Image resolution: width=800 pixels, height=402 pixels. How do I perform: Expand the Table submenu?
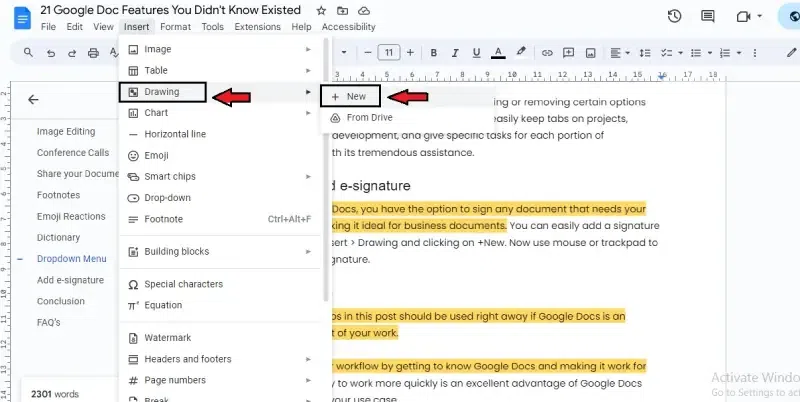(220, 70)
